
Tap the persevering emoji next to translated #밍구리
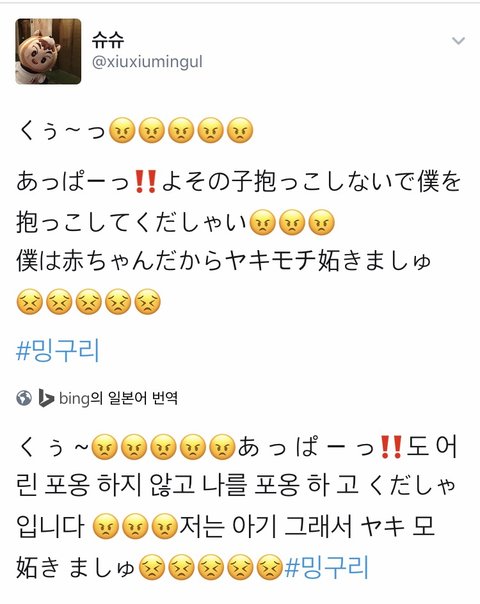[270, 567]
